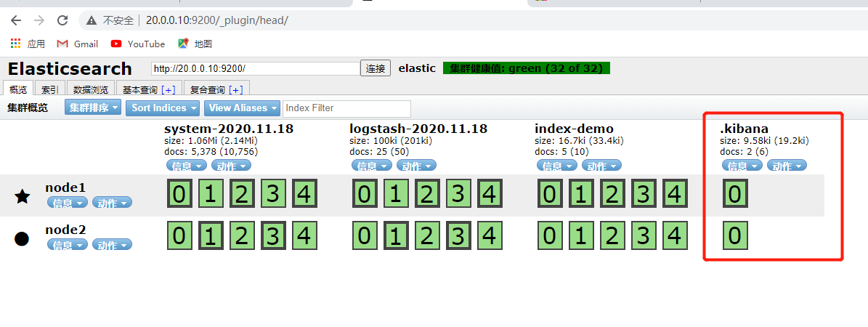Click the system-2020.11.18 index title
The height and width of the screenshot is (327, 868).
(229, 129)
